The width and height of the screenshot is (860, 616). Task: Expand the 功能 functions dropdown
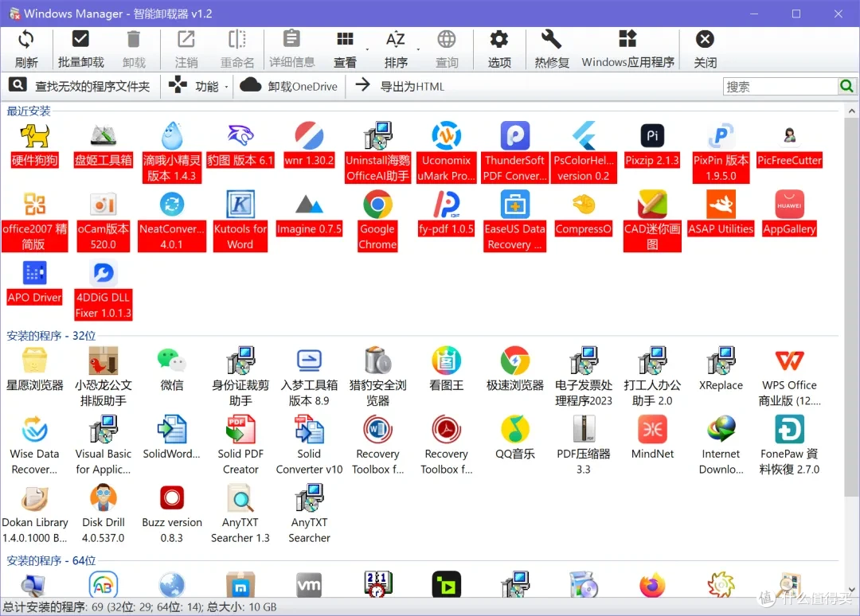pos(227,87)
